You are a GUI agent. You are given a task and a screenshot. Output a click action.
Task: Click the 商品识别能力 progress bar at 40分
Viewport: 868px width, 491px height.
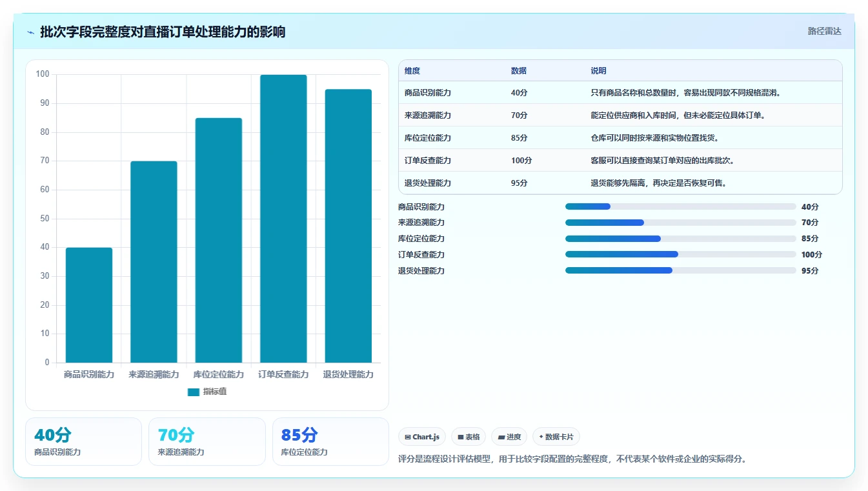coord(681,206)
